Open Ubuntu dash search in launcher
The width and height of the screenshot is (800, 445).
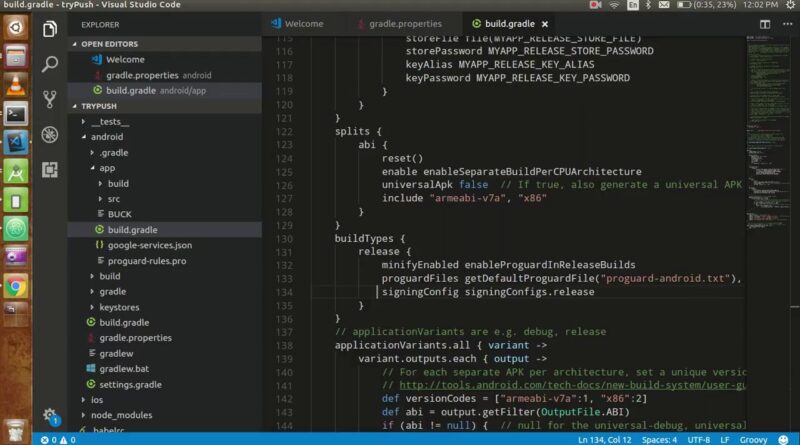[15, 28]
